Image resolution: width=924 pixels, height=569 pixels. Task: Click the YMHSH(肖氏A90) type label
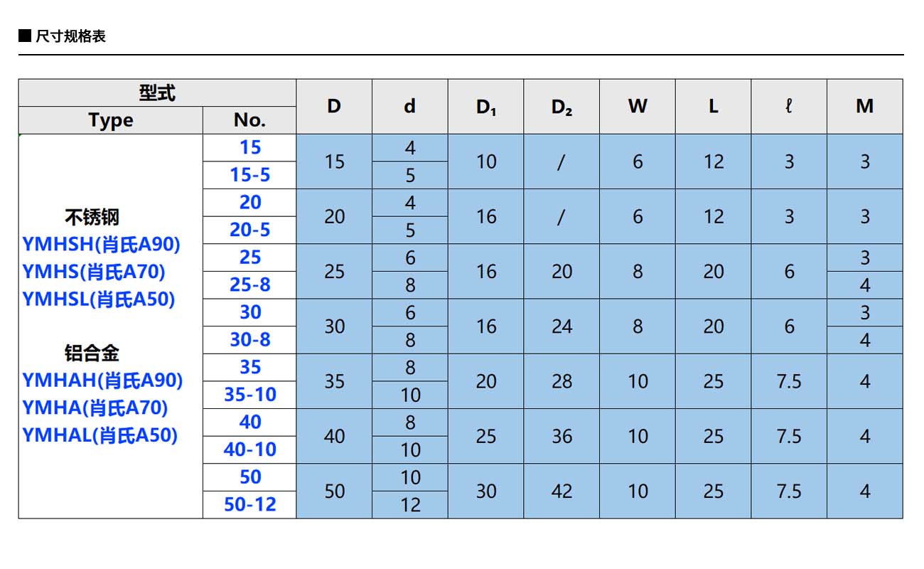coord(101,244)
